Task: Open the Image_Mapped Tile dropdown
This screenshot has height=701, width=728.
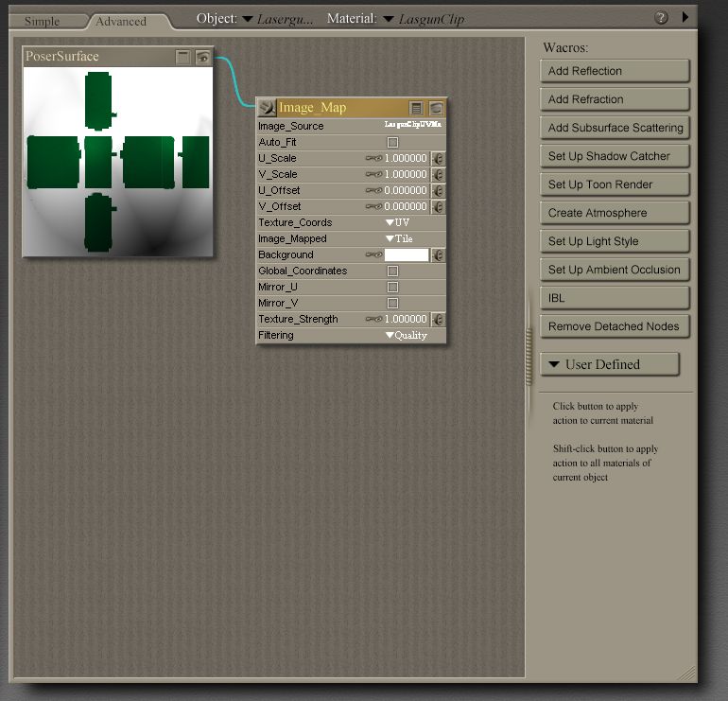Action: (x=399, y=238)
